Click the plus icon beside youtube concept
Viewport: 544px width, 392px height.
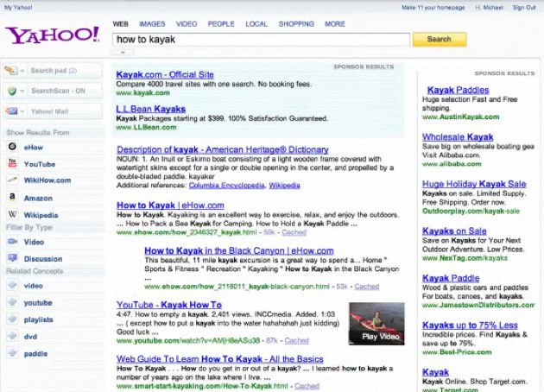click(x=12, y=302)
